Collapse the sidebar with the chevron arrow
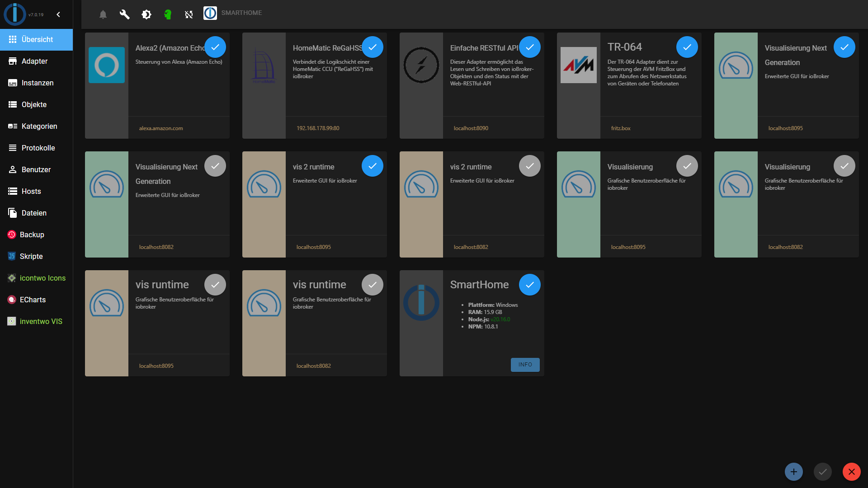Viewport: 868px width, 488px height. (58, 14)
